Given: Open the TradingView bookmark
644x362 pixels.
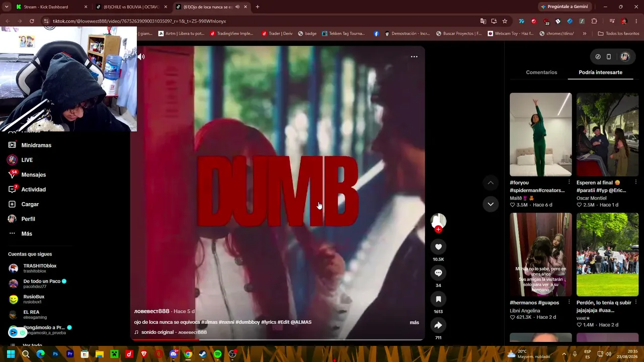Looking at the screenshot, I should coord(232,34).
